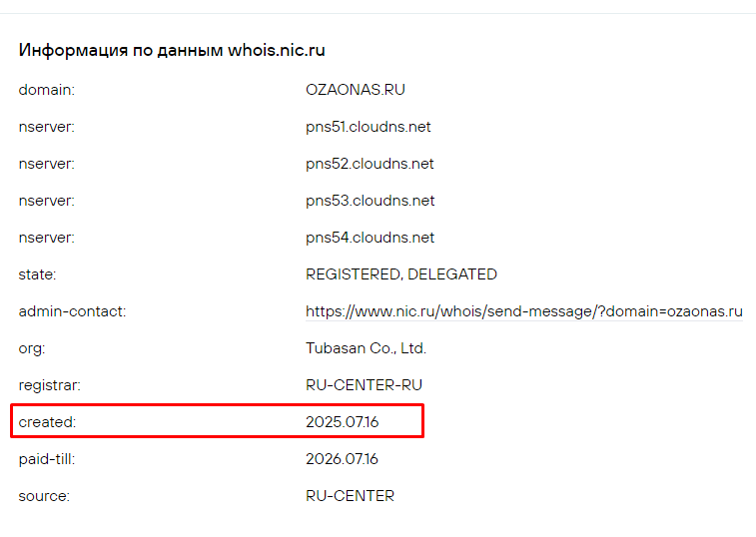Click the REGISTERED, DELEGATED state value

400,274
